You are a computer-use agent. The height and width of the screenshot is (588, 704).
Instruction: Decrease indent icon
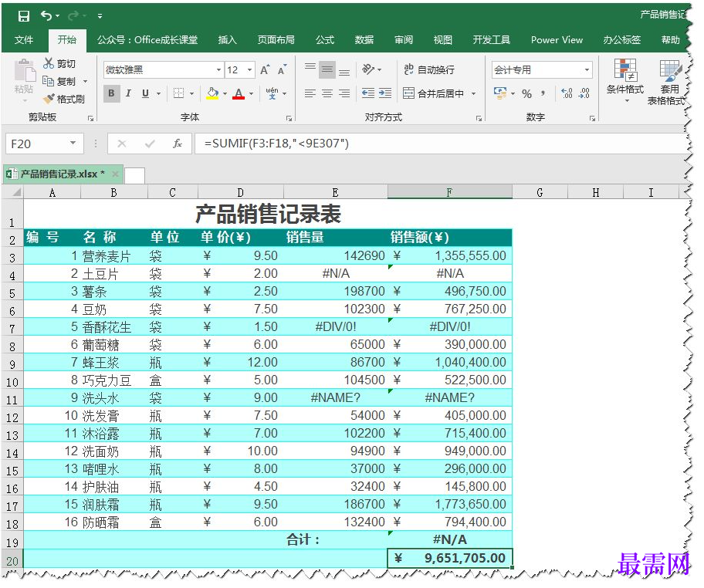(x=368, y=93)
